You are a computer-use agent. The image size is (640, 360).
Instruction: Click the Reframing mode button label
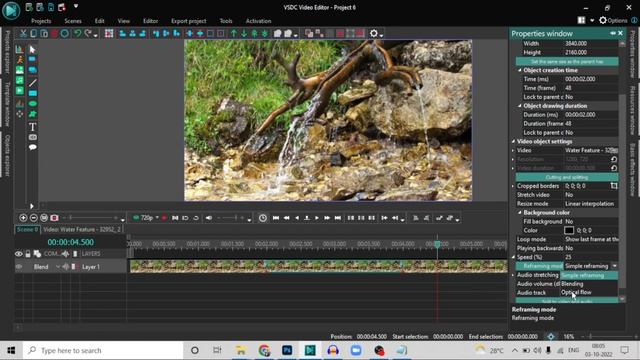click(540, 266)
